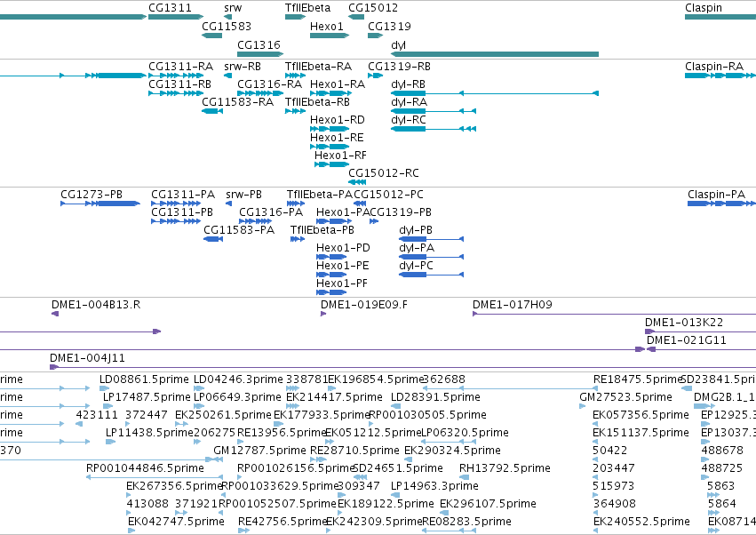Image resolution: width=756 pixels, height=535 pixels.
Task: Select the LP14963.3prime EST label
Action: (x=434, y=486)
